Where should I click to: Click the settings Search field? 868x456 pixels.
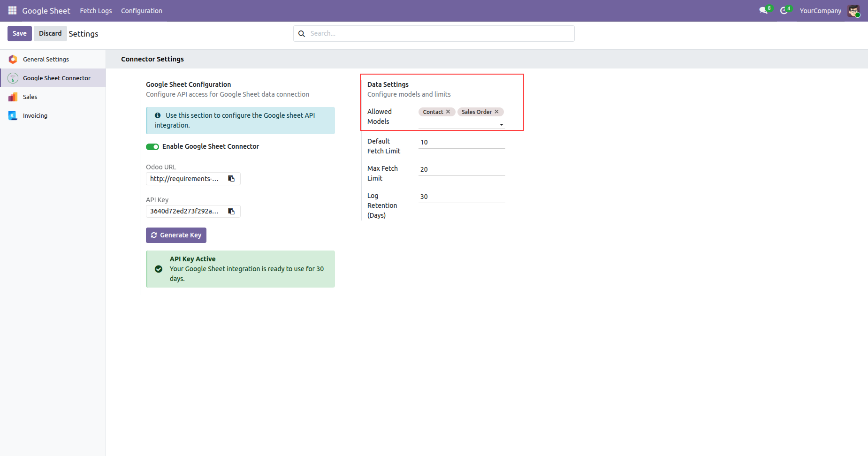point(434,34)
